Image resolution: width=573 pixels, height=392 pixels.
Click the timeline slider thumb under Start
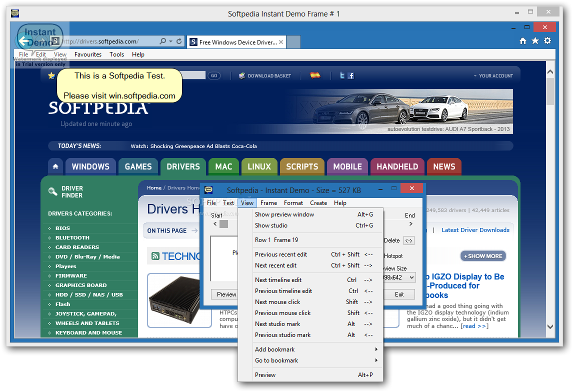pos(223,223)
